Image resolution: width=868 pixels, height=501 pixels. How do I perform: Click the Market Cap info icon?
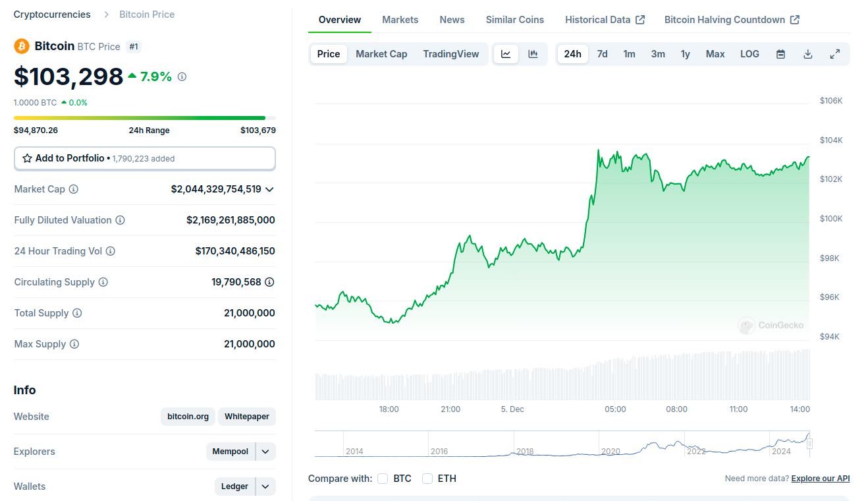[74, 189]
